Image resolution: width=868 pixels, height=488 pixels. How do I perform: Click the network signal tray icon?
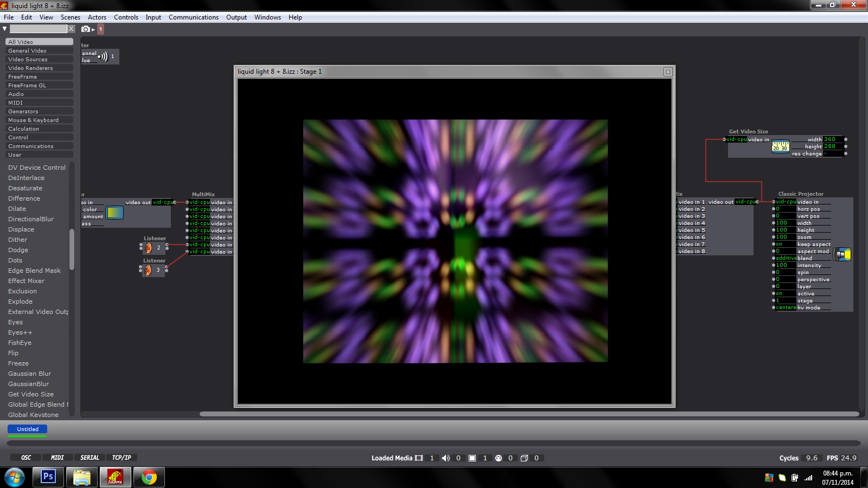[808, 478]
